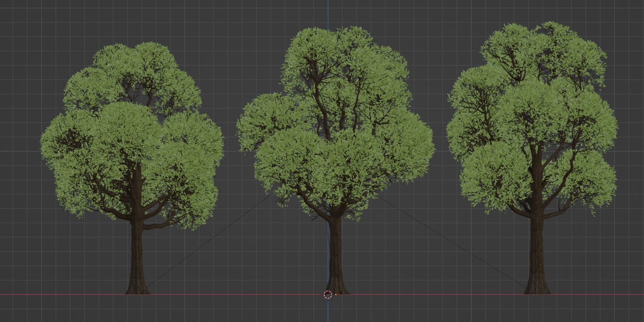The image size is (644, 322).
Task: Click the orange object origin dot
Action: coord(336,295)
